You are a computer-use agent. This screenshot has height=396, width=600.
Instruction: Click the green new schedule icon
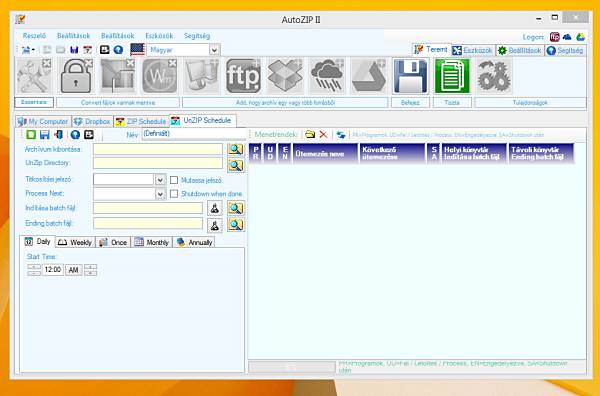[x=31, y=134]
